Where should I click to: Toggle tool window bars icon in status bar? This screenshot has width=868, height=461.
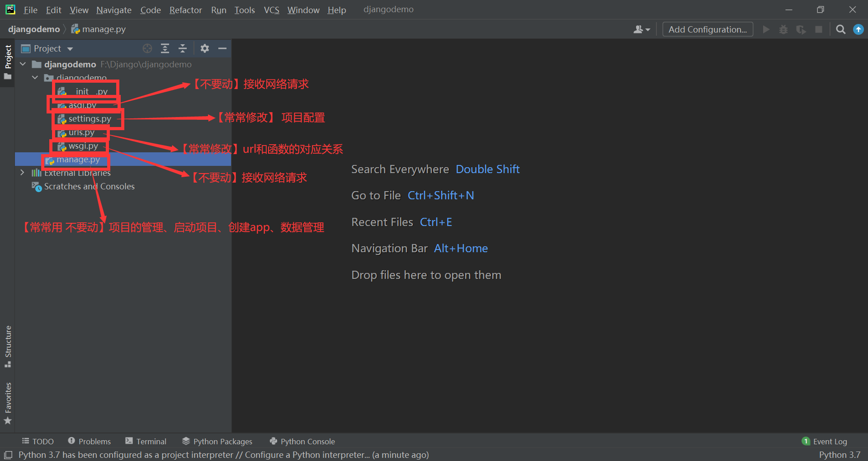click(x=8, y=455)
